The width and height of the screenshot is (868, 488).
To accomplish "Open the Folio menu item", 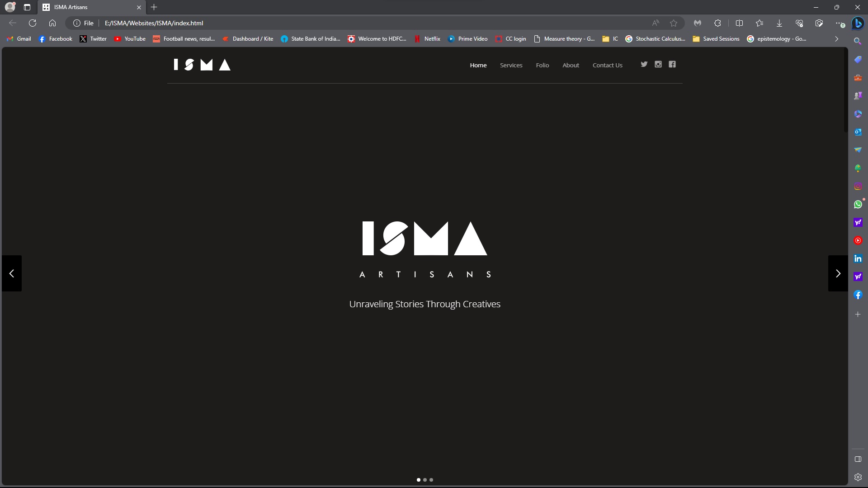I will click(542, 65).
